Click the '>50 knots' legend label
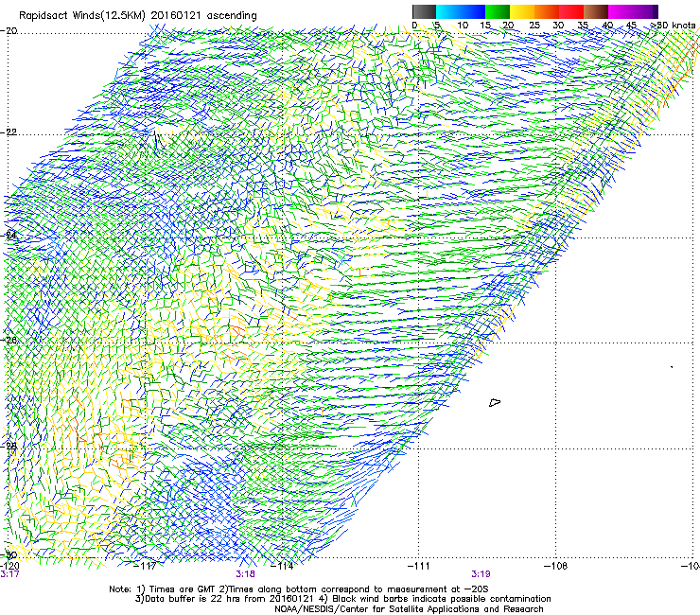The height and width of the screenshot is (615, 700). click(674, 26)
